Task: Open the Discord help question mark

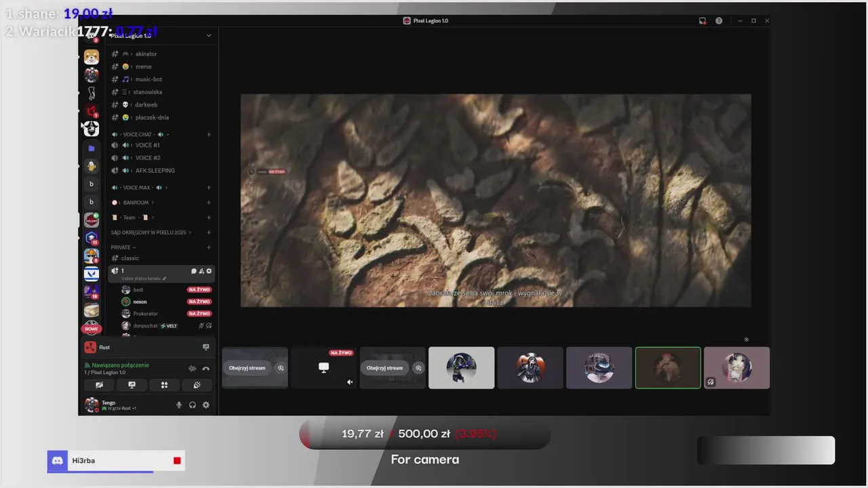Action: point(719,21)
